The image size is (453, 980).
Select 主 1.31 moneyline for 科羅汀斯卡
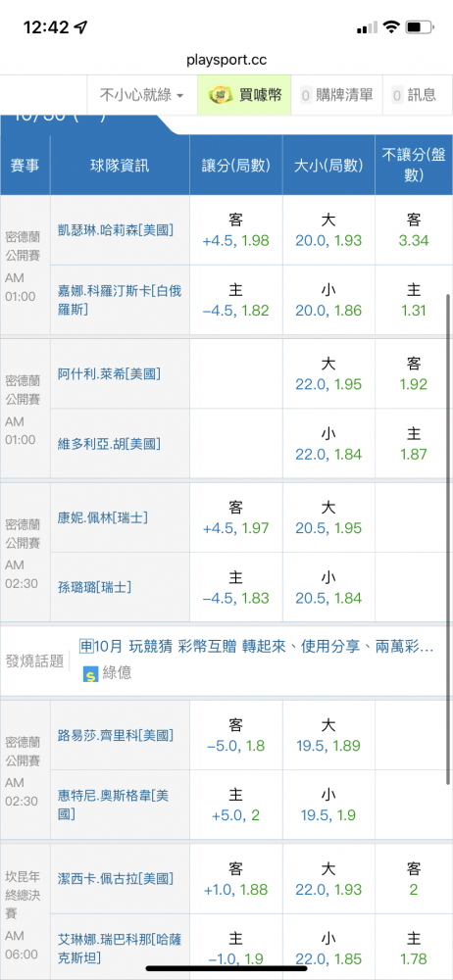click(414, 300)
